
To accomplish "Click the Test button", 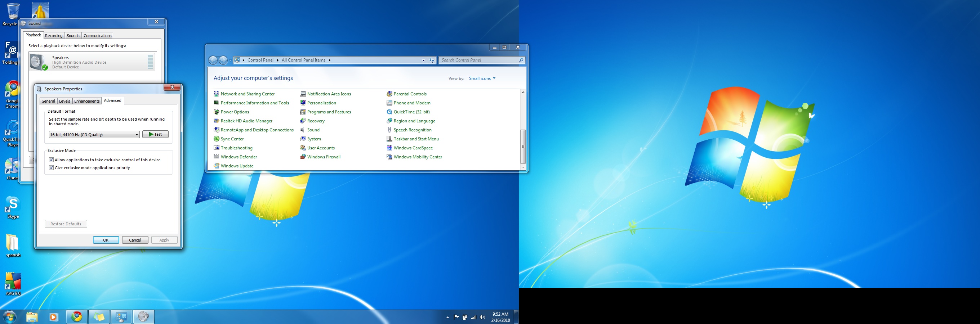I will (x=155, y=134).
